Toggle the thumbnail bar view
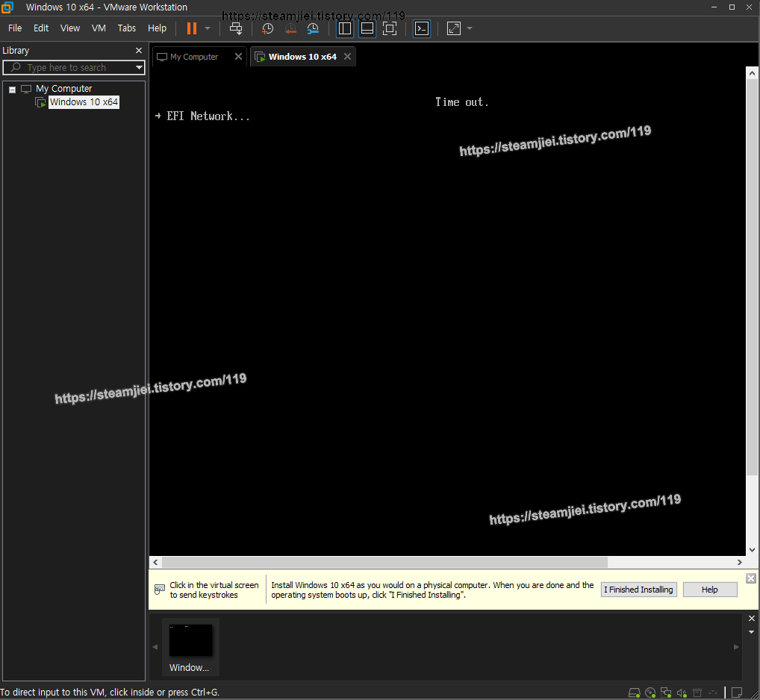This screenshot has height=700, width=760. tap(367, 28)
